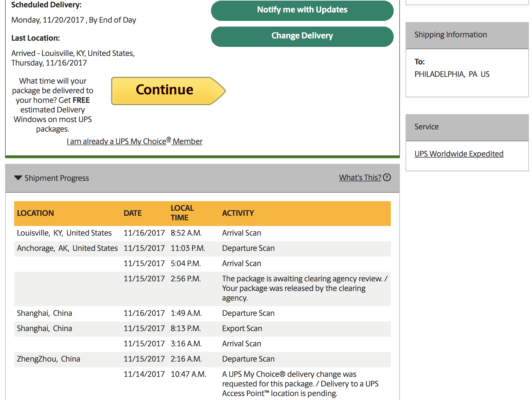532x400 pixels.
Task: Click the 10:47 A.M. time cell
Action: [x=188, y=374]
